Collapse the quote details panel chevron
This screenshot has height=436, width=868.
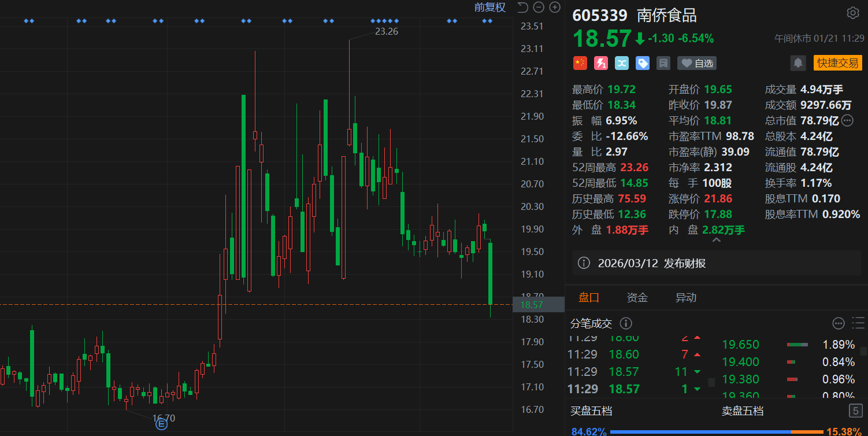716,240
